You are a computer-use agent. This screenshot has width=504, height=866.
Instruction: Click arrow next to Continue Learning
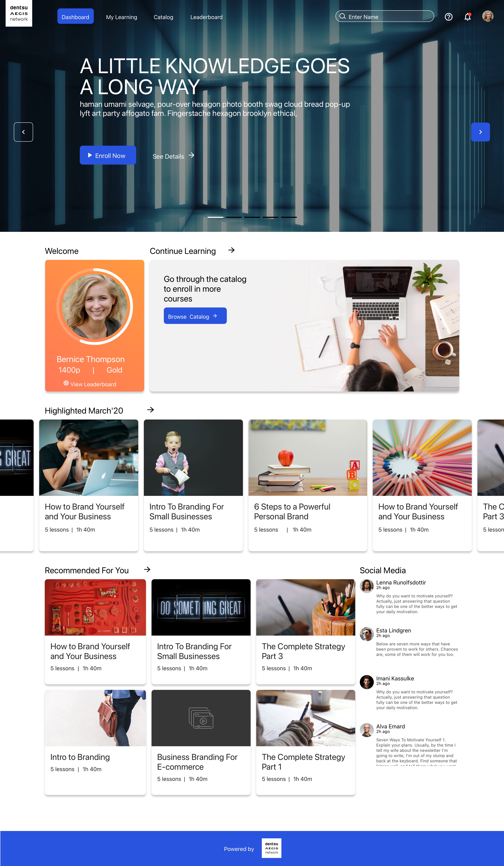231,250
